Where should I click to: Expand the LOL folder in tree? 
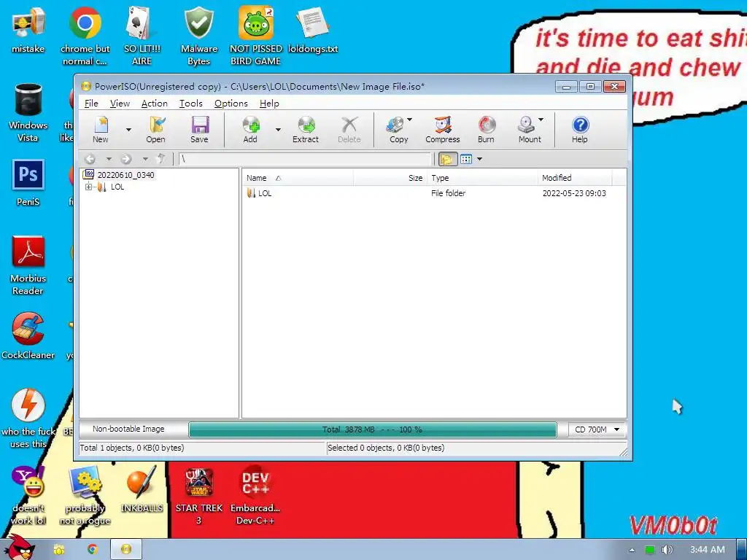(88, 187)
